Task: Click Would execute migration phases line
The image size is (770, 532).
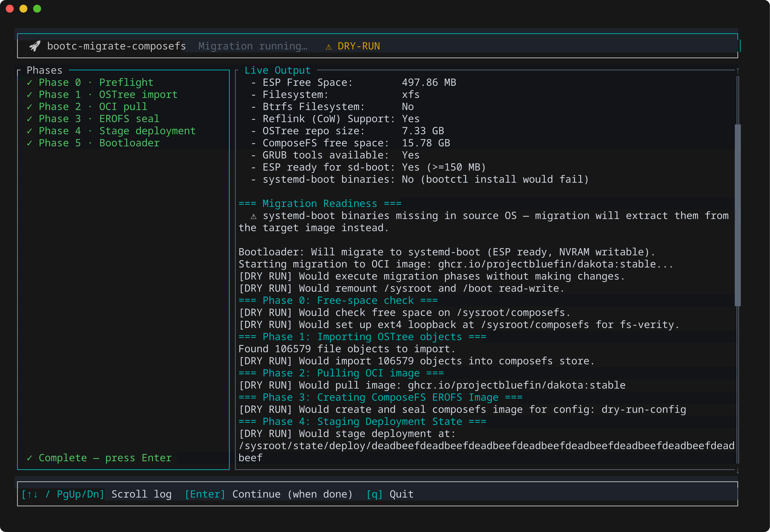Action: tap(432, 276)
